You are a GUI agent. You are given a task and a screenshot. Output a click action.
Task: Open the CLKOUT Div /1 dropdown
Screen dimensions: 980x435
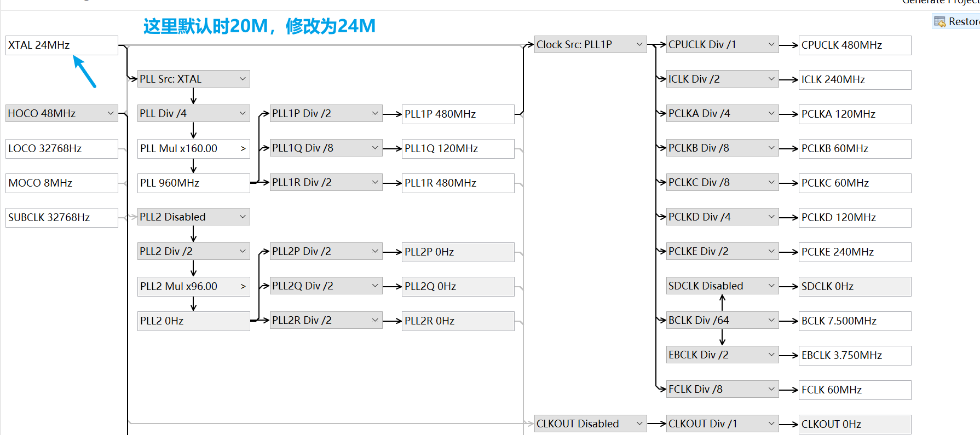click(723, 424)
